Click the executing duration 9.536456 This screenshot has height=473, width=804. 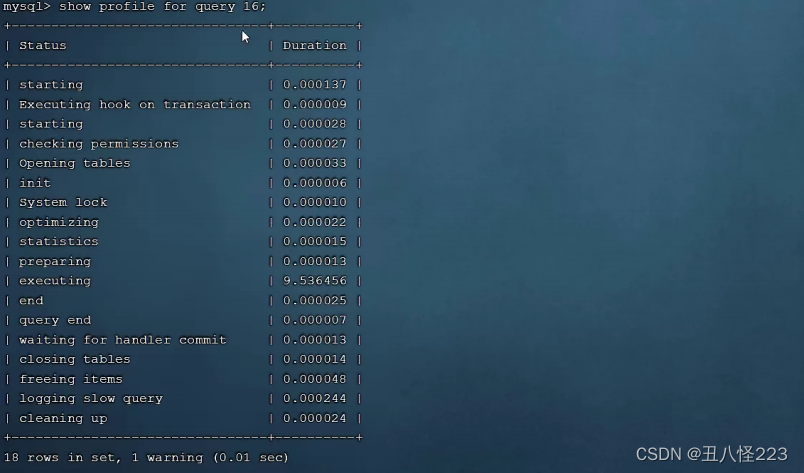(314, 281)
